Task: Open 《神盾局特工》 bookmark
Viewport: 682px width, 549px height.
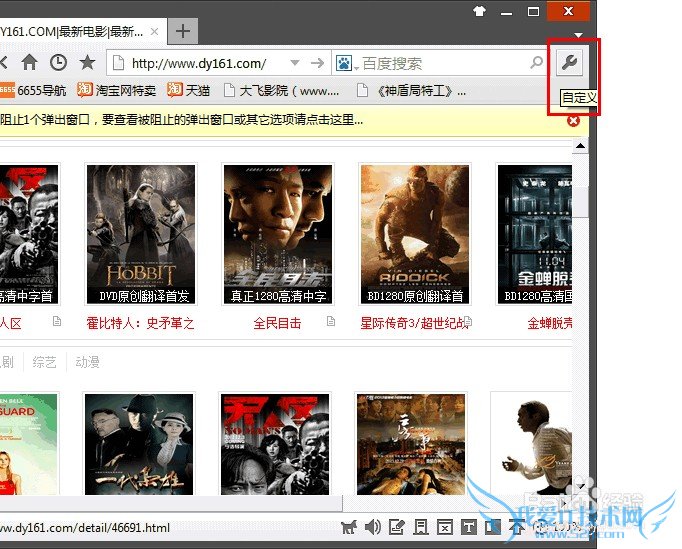Action: click(x=411, y=90)
